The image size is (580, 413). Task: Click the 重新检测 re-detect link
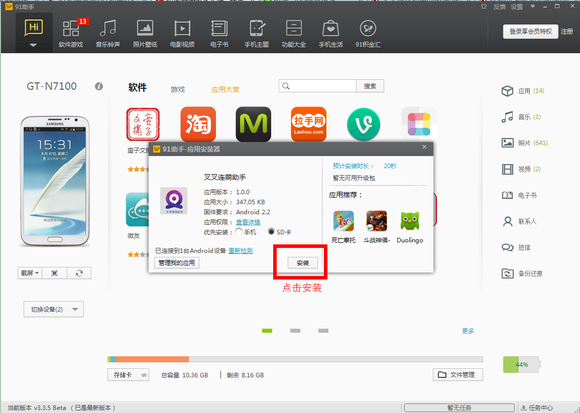(x=240, y=251)
